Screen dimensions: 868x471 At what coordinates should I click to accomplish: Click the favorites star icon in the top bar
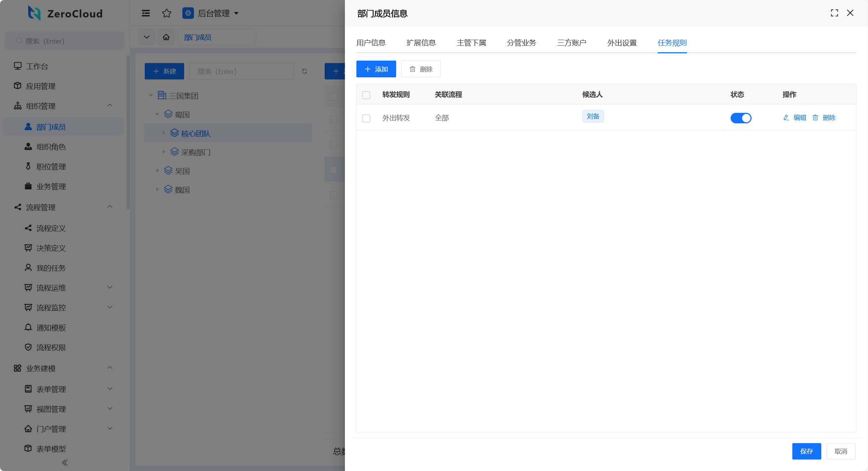click(167, 13)
